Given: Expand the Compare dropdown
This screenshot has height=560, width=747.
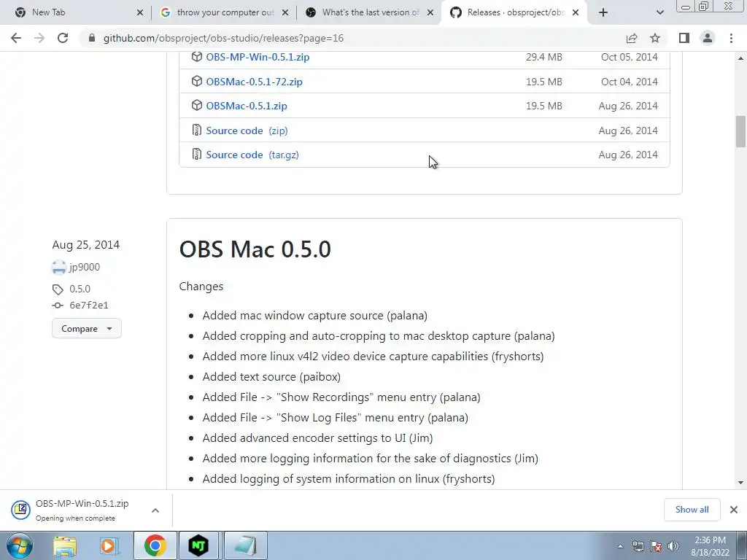Looking at the screenshot, I should (87, 329).
